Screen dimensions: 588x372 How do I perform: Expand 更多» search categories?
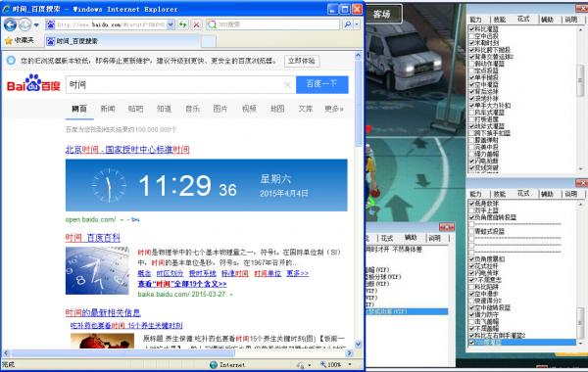(334, 109)
